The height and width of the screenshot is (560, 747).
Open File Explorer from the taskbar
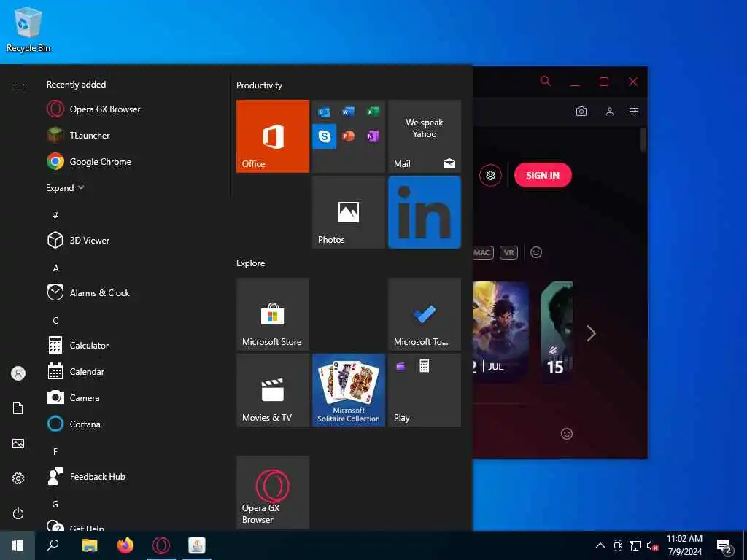[x=89, y=545]
